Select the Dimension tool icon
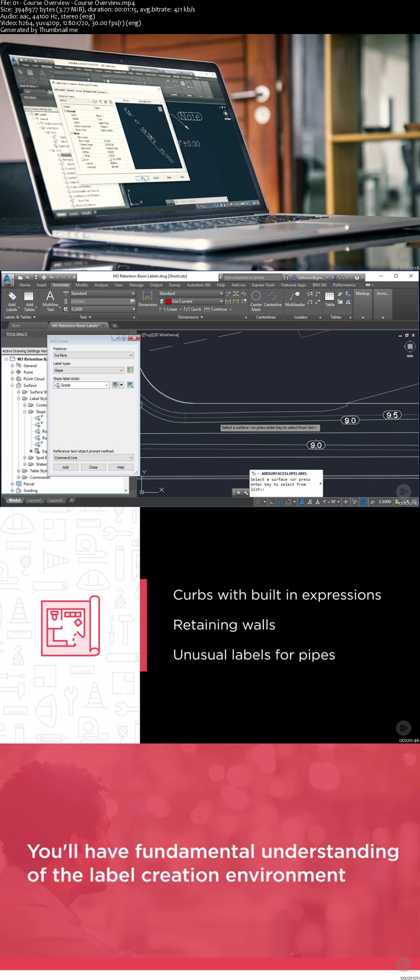This screenshot has width=420, height=980. point(147,298)
